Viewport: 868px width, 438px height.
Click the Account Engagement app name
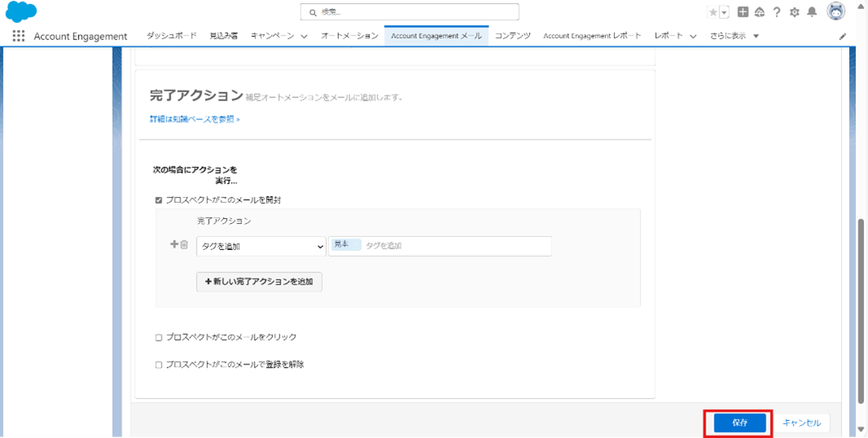[x=80, y=37]
